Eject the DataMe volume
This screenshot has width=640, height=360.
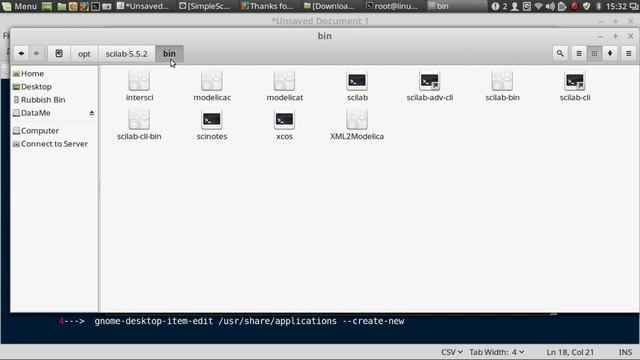tap(92, 113)
